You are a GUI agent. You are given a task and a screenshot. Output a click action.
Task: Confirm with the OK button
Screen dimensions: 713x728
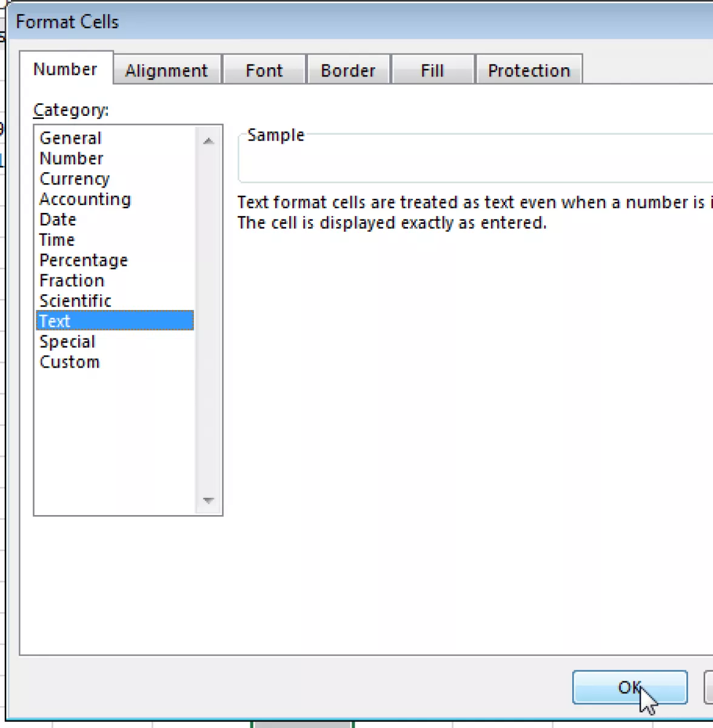629,687
